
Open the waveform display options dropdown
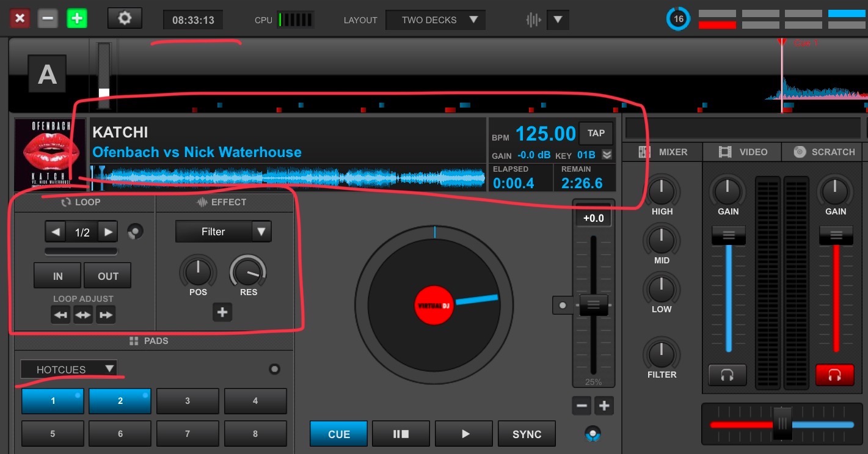(558, 20)
